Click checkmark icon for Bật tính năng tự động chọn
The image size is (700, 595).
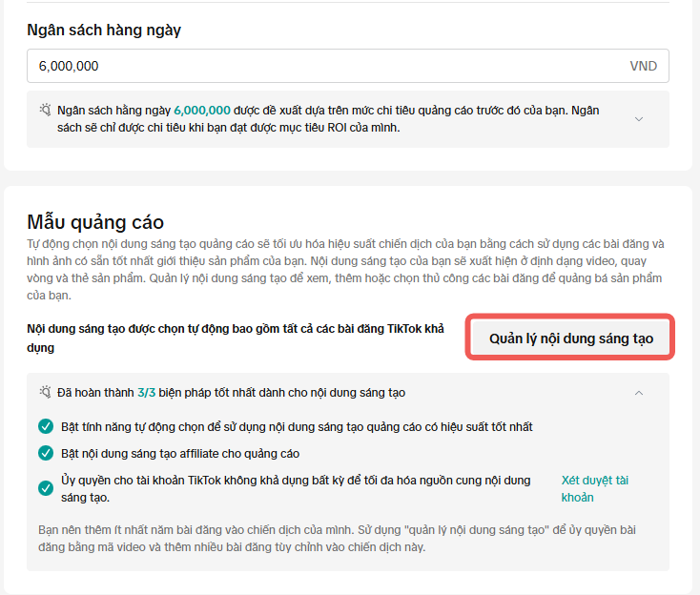[46, 427]
